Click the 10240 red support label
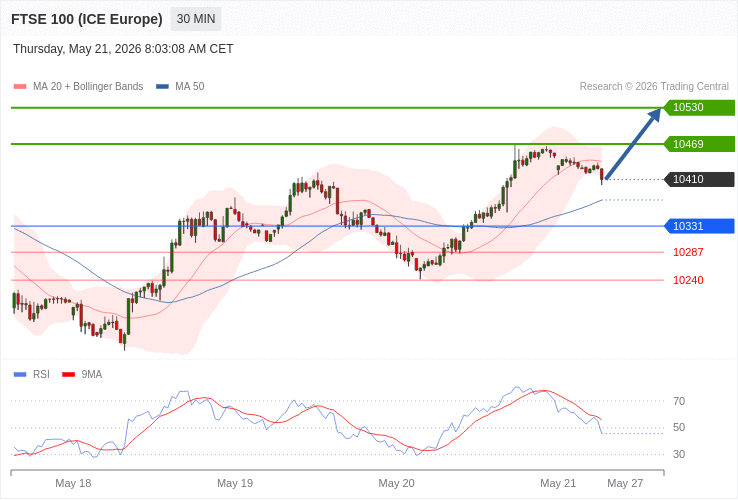The width and height of the screenshot is (738, 500). pyautogui.click(x=688, y=281)
